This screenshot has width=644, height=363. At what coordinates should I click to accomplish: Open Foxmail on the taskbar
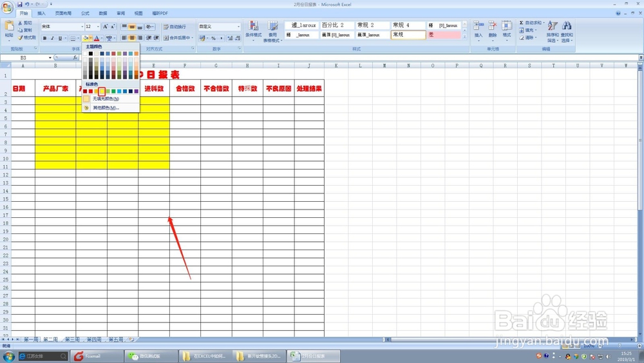97,356
